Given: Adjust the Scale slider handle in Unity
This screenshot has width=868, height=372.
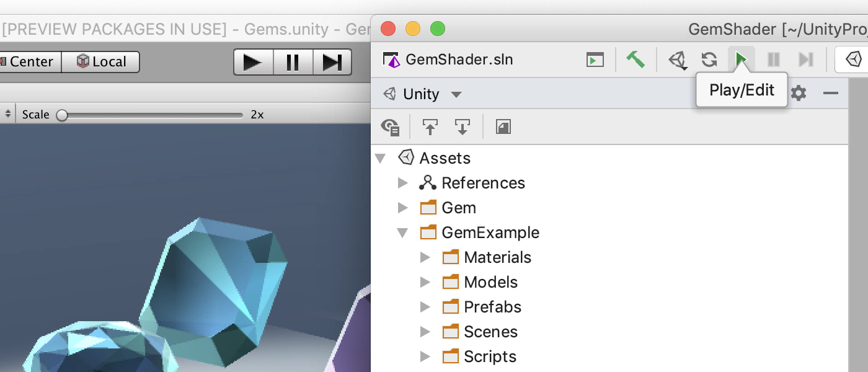Looking at the screenshot, I should 62,115.
